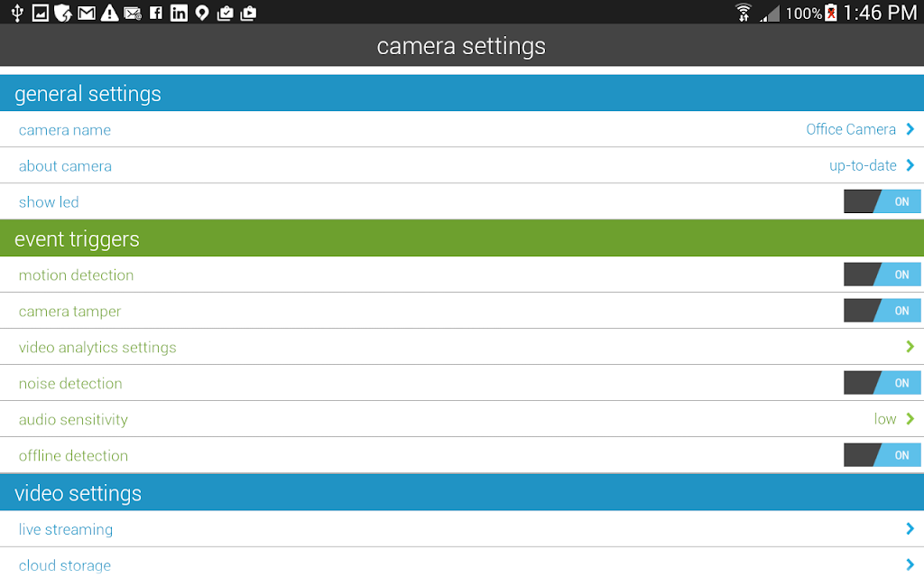
Task: Open the live streaming chevron
Action: click(x=910, y=529)
